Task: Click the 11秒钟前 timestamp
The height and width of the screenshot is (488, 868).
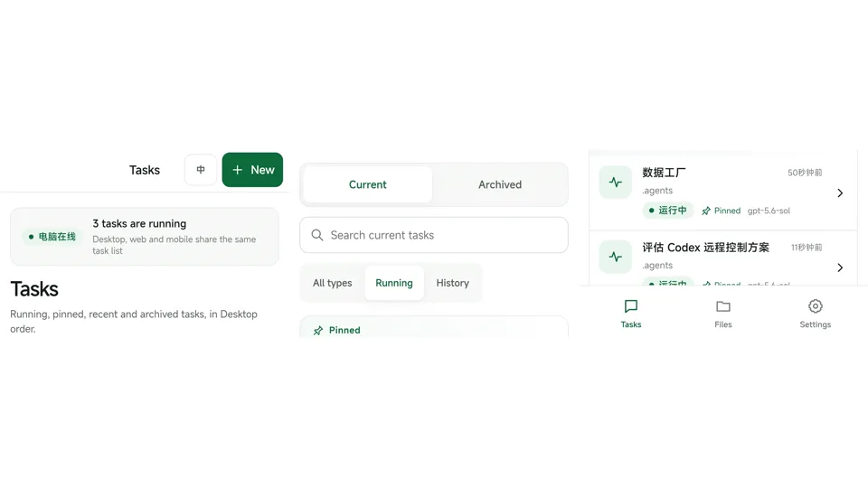Action: pyautogui.click(x=806, y=248)
